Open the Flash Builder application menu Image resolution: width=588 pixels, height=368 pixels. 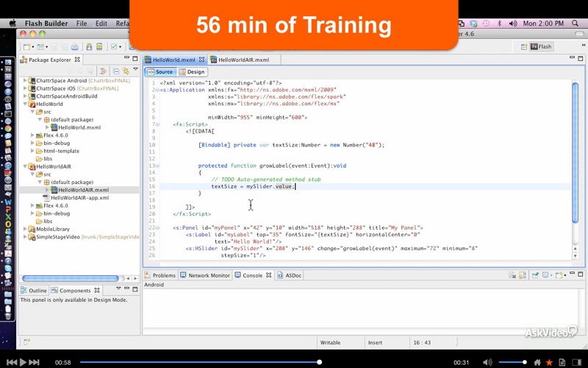pos(46,24)
